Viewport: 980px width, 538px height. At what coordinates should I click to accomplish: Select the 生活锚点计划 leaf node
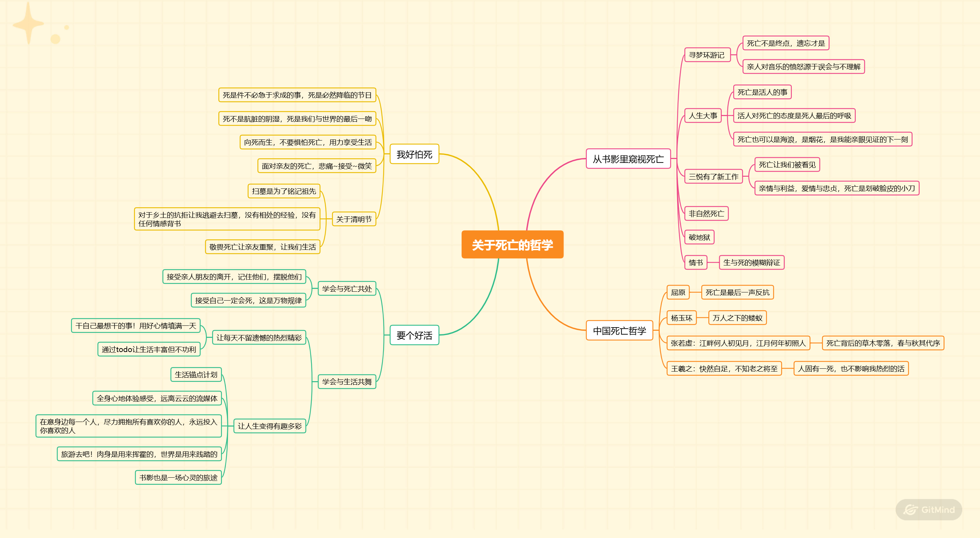tap(196, 374)
